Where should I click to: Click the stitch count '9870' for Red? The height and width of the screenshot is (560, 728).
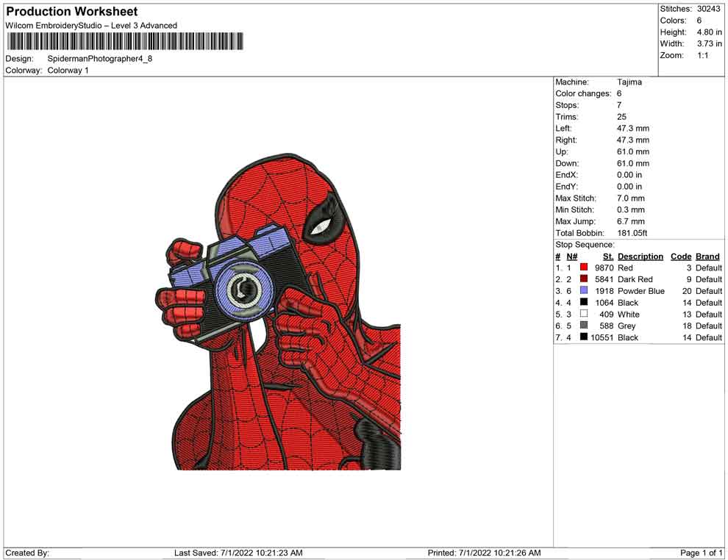click(x=604, y=268)
